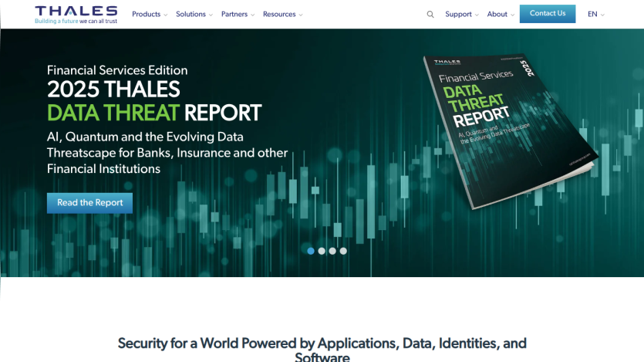Screen dimensions: 644x362
Task: Select the fourth carousel dot
Action: pos(343,251)
